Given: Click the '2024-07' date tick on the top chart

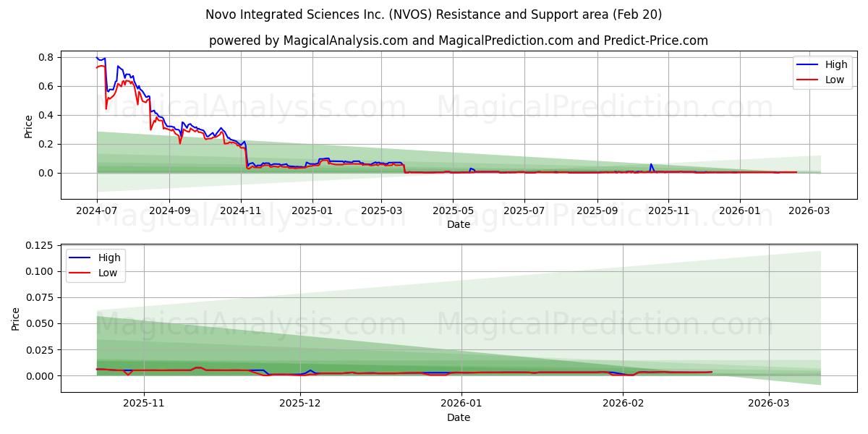Looking at the screenshot, I should [x=97, y=211].
